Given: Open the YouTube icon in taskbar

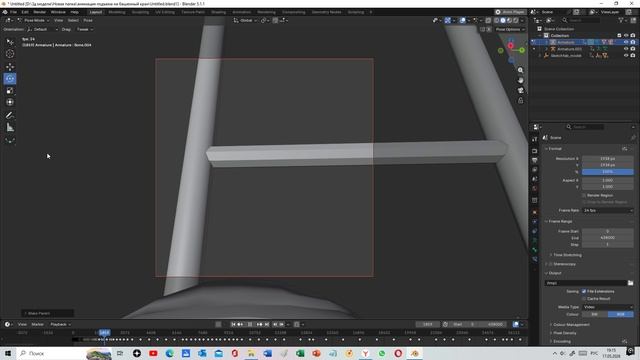Looking at the screenshot, I should point(153,353).
